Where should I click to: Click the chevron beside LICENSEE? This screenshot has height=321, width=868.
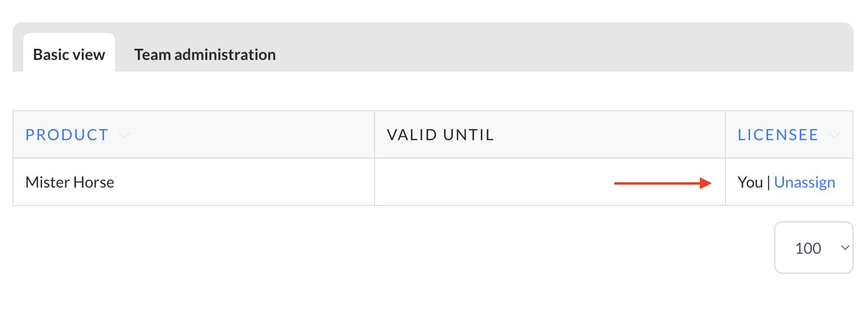pyautogui.click(x=835, y=135)
